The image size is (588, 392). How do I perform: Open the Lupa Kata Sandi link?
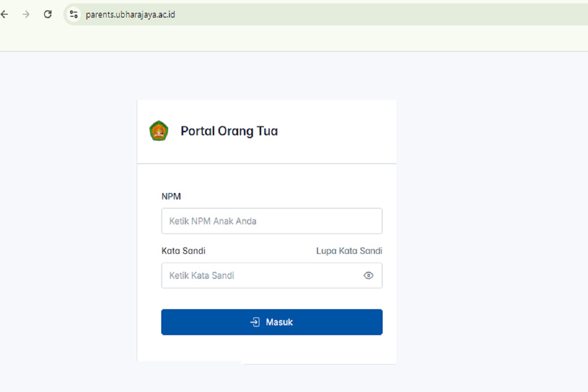349,250
